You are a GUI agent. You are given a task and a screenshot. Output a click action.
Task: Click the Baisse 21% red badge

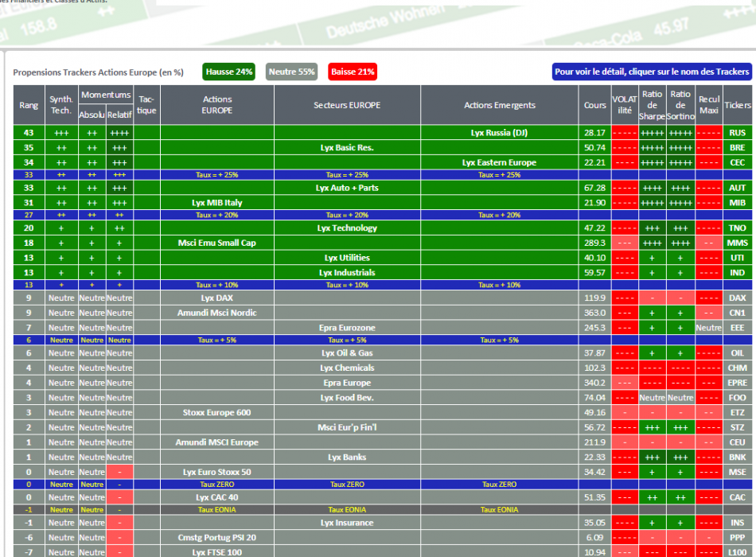(353, 72)
